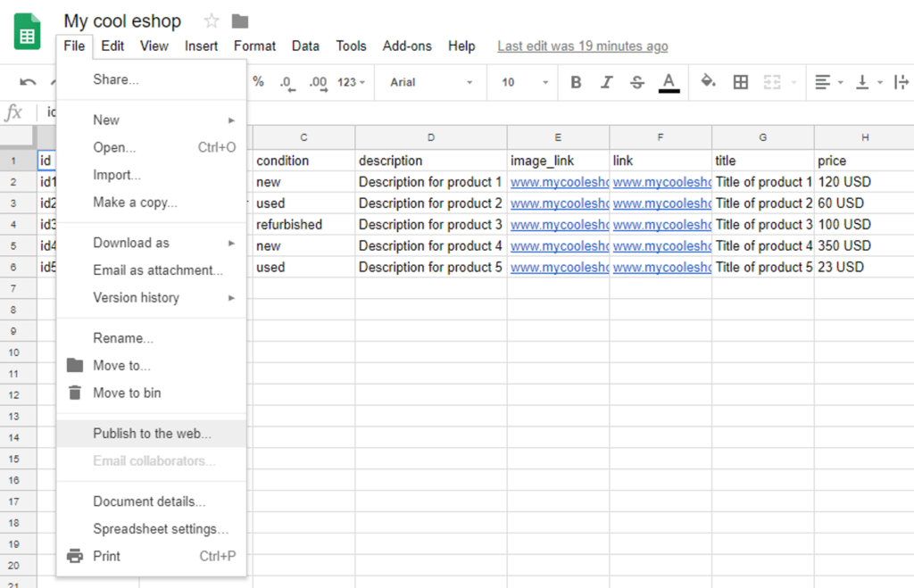
Task: Open the View menu
Action: [154, 46]
